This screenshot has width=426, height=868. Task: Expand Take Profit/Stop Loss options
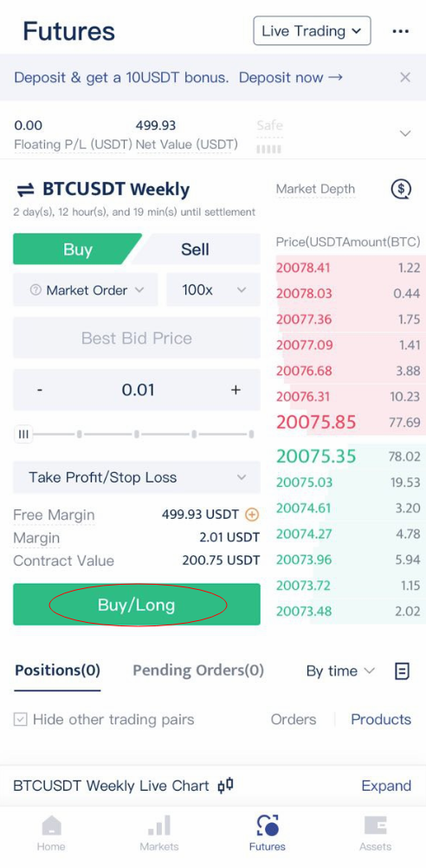click(x=137, y=477)
